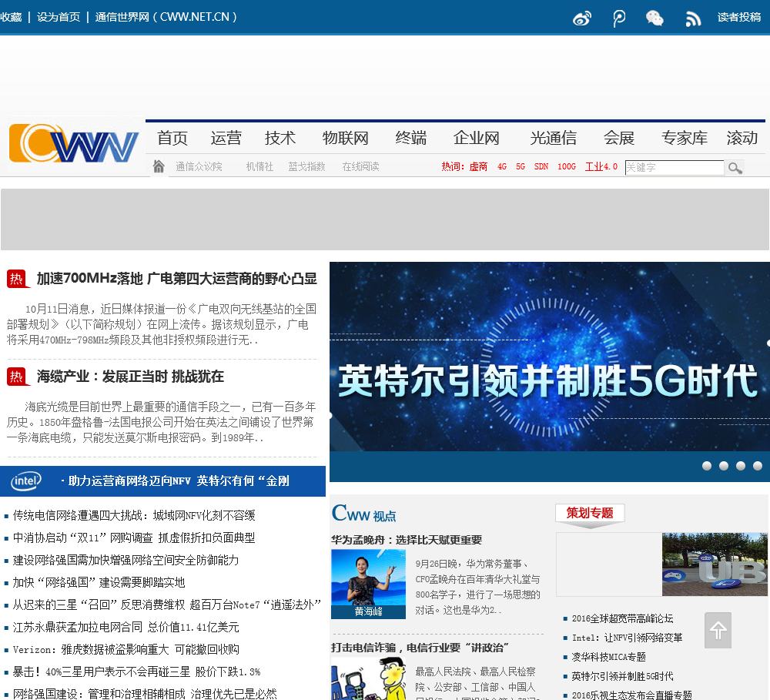Open the 企业网 navigation tab
Image resolution: width=770 pixels, height=700 pixels.
click(477, 138)
